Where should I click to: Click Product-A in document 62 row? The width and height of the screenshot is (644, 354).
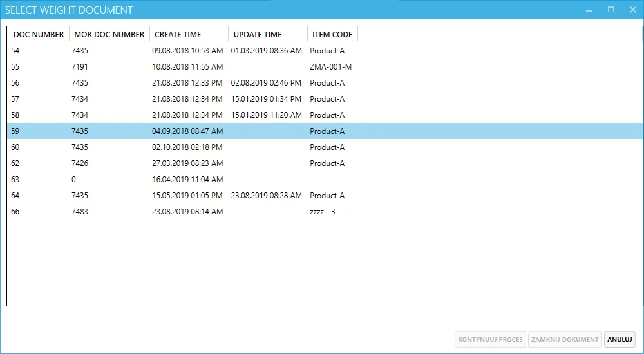point(327,163)
